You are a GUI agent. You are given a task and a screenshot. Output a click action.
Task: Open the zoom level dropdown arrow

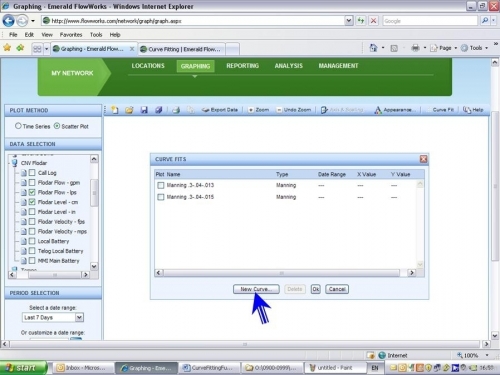tap(487, 355)
